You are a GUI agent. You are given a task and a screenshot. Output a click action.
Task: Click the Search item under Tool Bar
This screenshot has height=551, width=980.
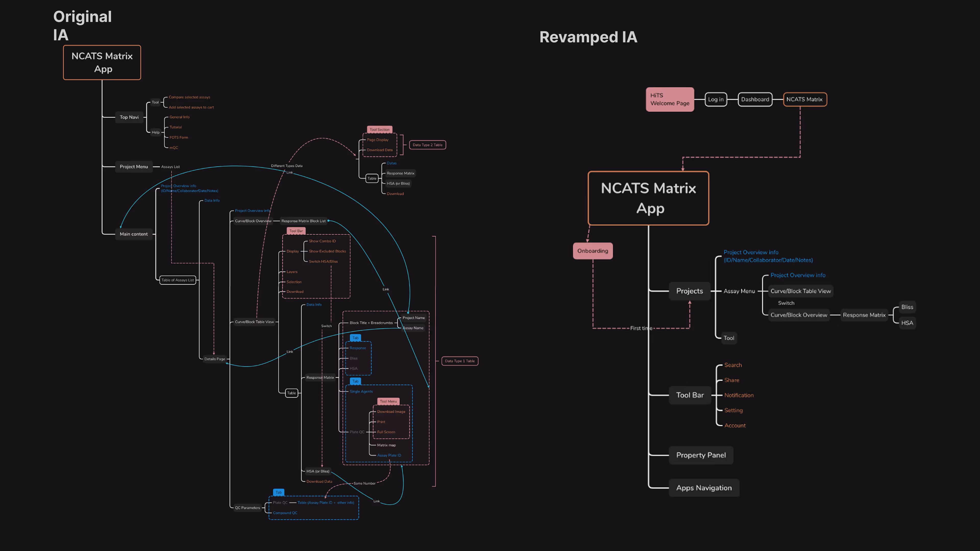pos(733,365)
